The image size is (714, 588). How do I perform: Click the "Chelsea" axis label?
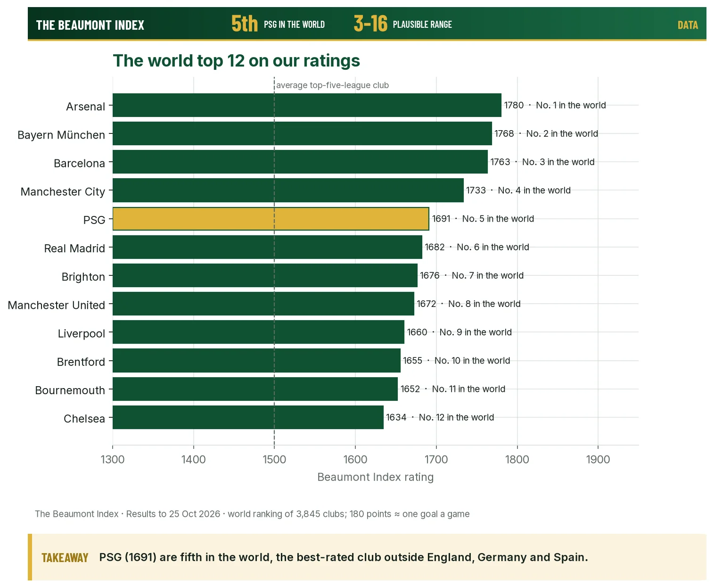pos(84,419)
